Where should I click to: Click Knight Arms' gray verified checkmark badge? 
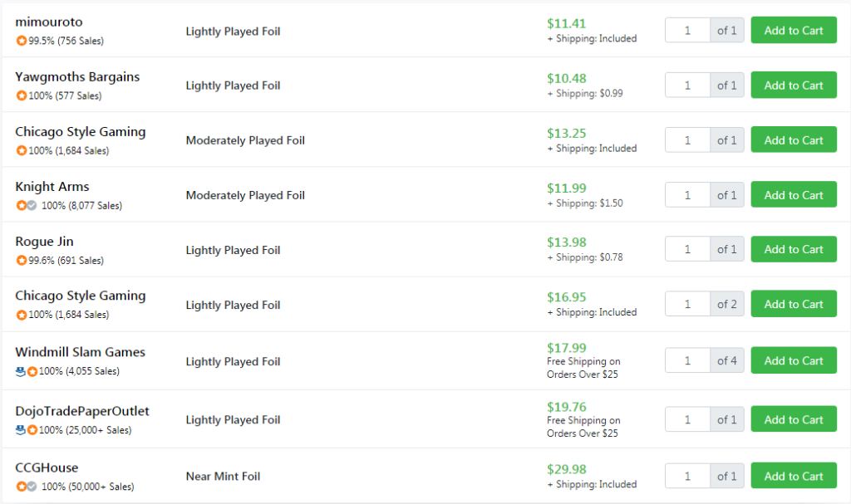[x=32, y=206]
